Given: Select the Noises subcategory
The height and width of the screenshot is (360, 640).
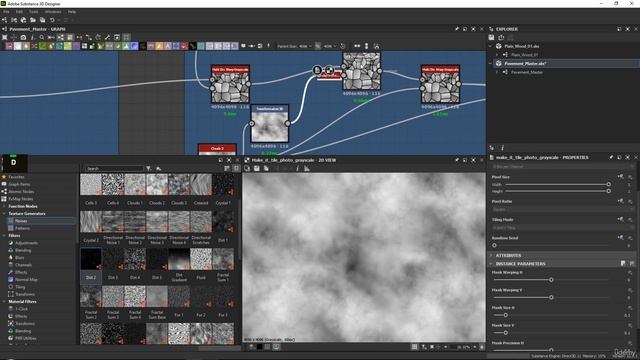Looking at the screenshot, I should (x=21, y=221).
